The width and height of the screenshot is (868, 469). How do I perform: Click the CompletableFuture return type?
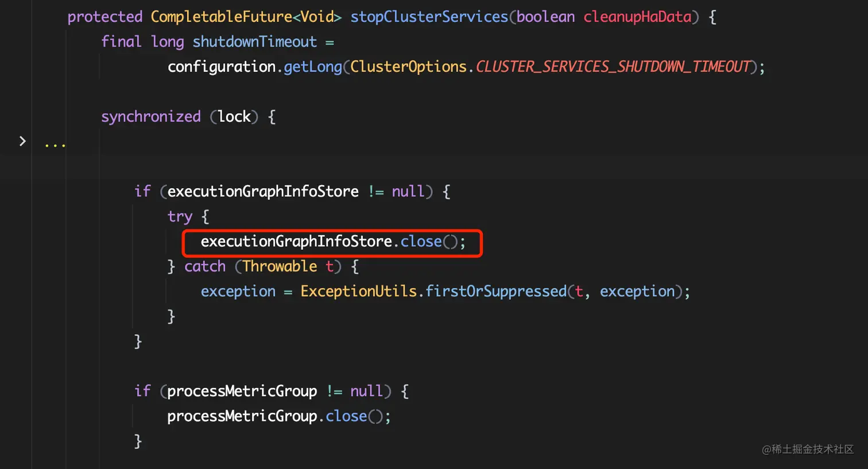click(x=221, y=17)
